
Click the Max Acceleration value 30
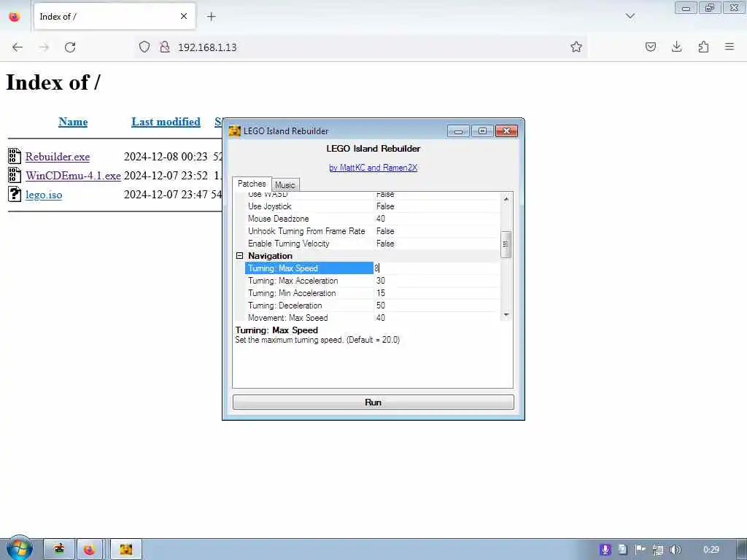(381, 281)
